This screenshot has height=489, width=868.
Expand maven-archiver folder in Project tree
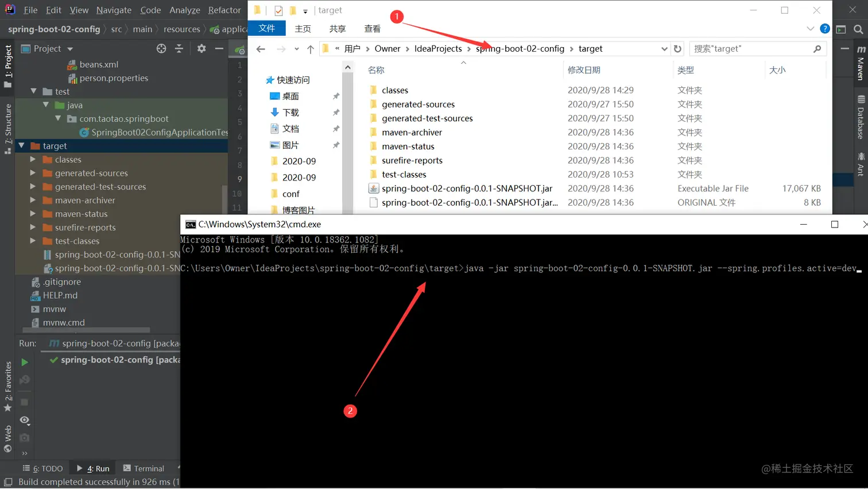point(33,200)
